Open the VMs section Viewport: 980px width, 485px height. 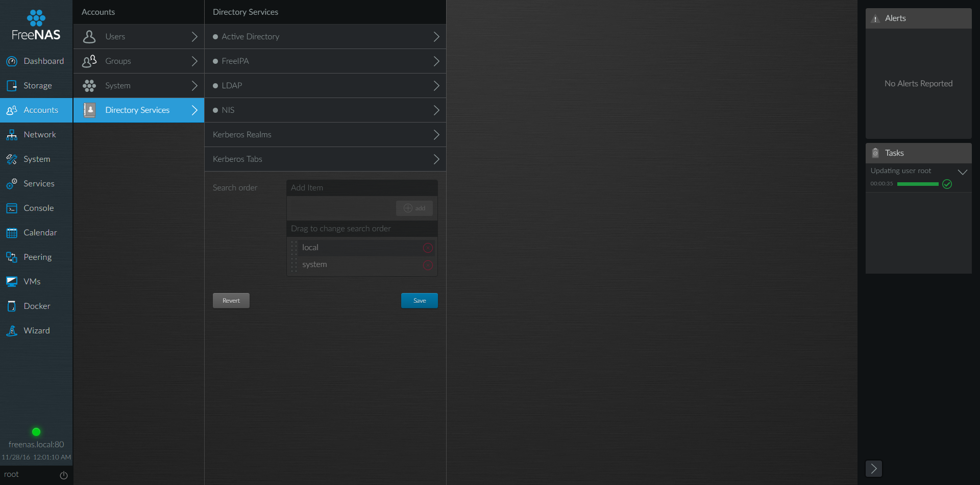pos(32,281)
